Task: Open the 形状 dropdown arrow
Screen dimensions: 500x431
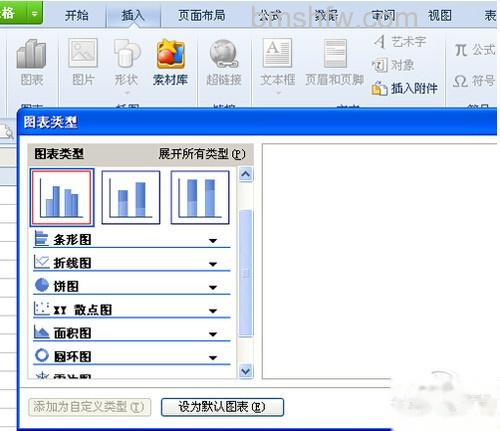Action: coord(126,93)
